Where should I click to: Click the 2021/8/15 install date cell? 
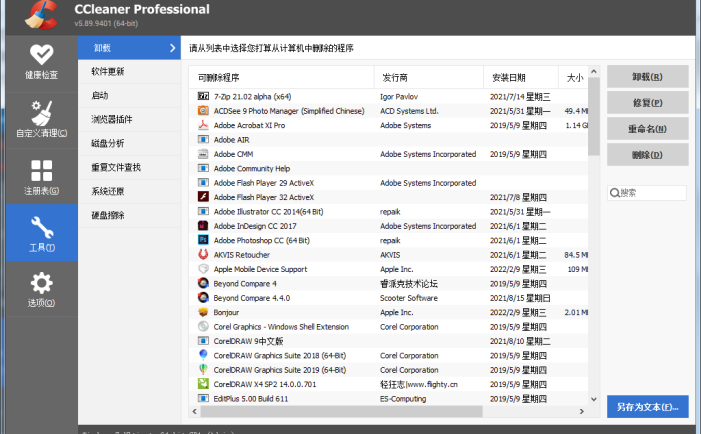pos(520,298)
